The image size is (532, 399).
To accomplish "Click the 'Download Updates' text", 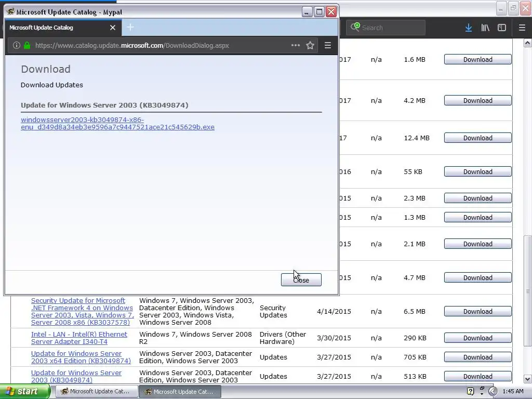I will point(52,85).
